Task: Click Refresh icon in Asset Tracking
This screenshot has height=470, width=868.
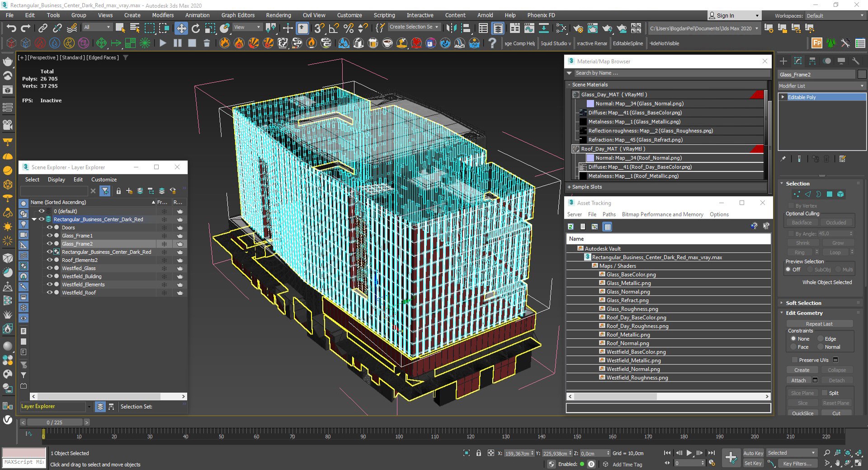Action: point(571,226)
